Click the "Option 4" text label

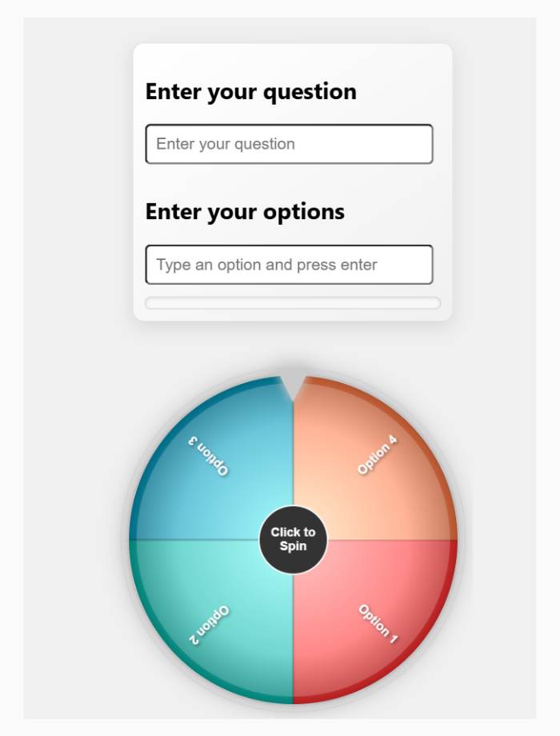[x=377, y=455]
